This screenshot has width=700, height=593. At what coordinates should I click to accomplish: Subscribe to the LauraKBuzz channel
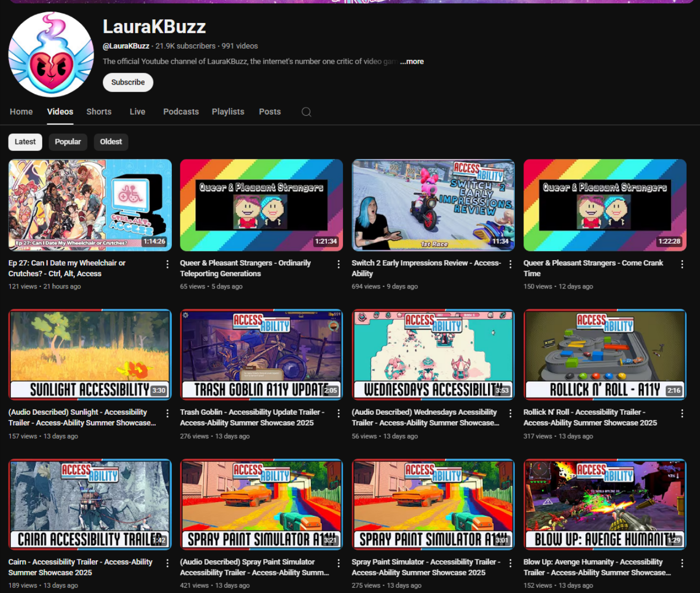coord(128,82)
